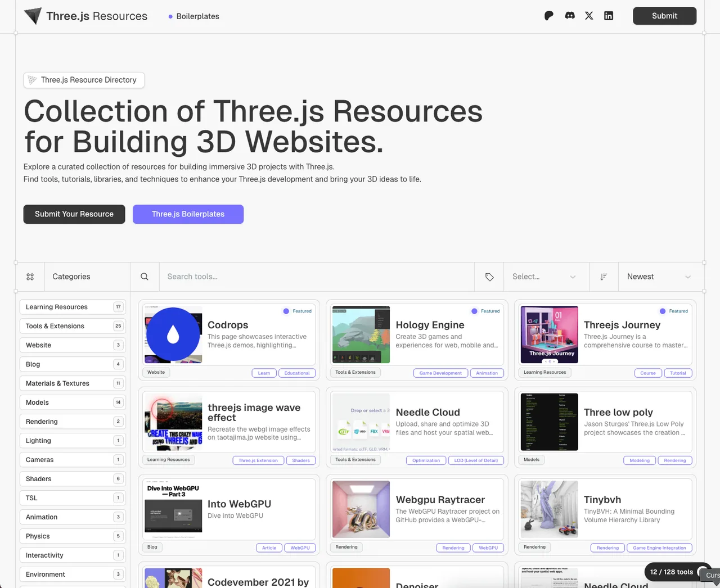This screenshot has width=720, height=588.
Task: Select the Materials & Textures category
Action: [73, 383]
